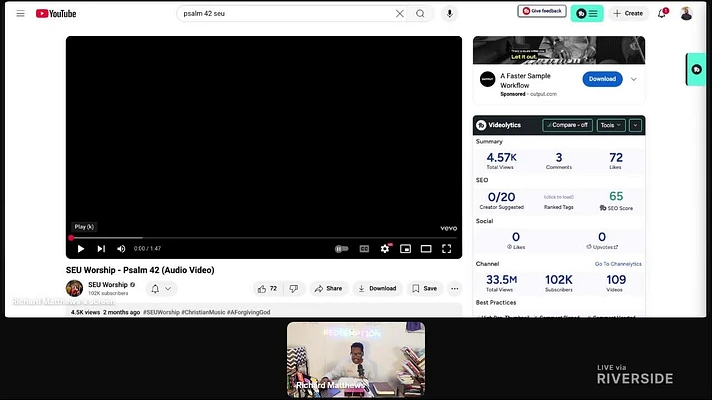The height and width of the screenshot is (400, 712).
Task: Switch to theater mode
Action: [426, 249]
